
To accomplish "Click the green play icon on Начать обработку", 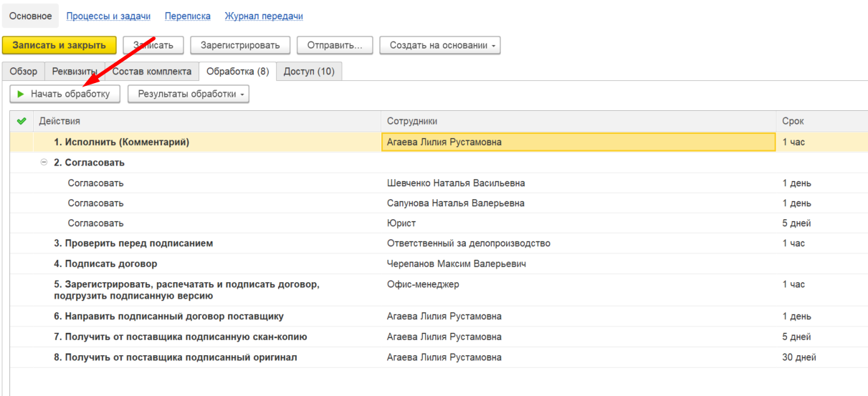I will [21, 94].
